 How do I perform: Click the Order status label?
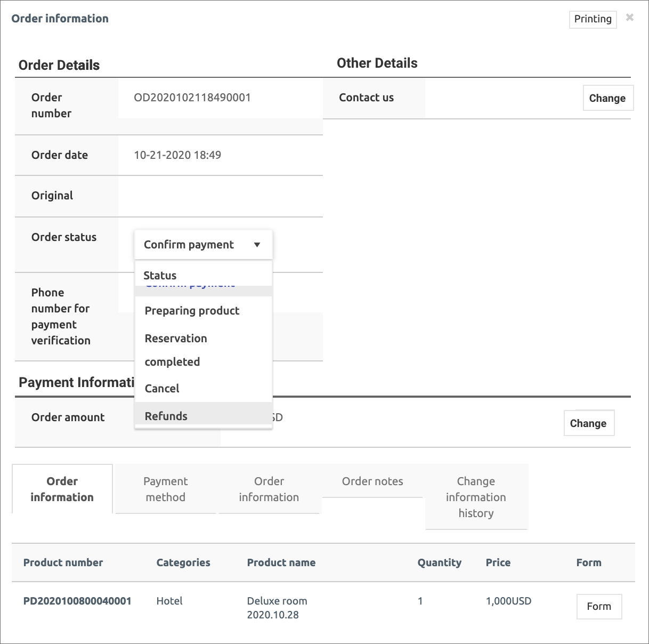(64, 237)
